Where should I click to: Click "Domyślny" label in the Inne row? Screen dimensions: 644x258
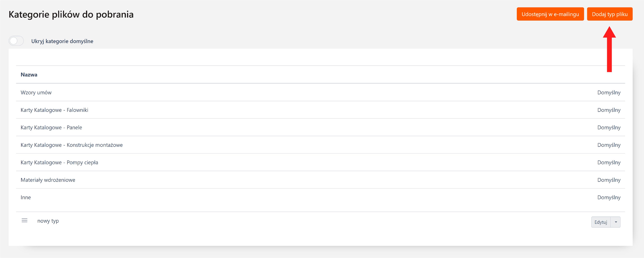click(x=609, y=197)
